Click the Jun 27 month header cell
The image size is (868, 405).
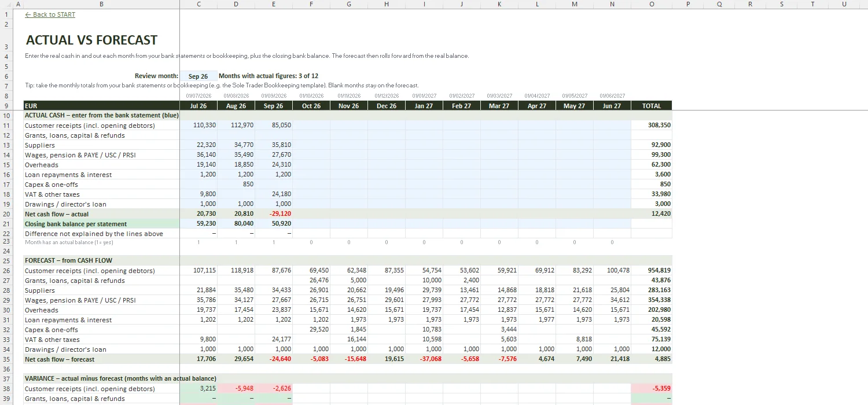tap(612, 106)
